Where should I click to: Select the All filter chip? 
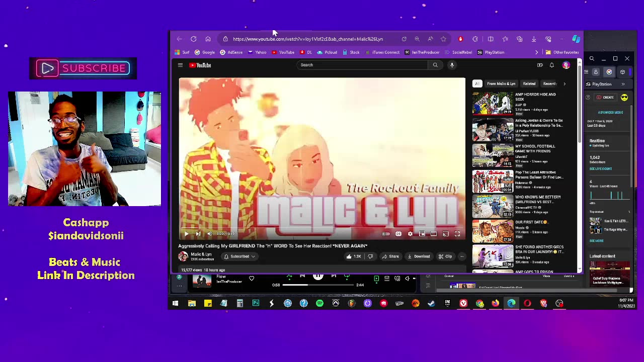pos(477,83)
